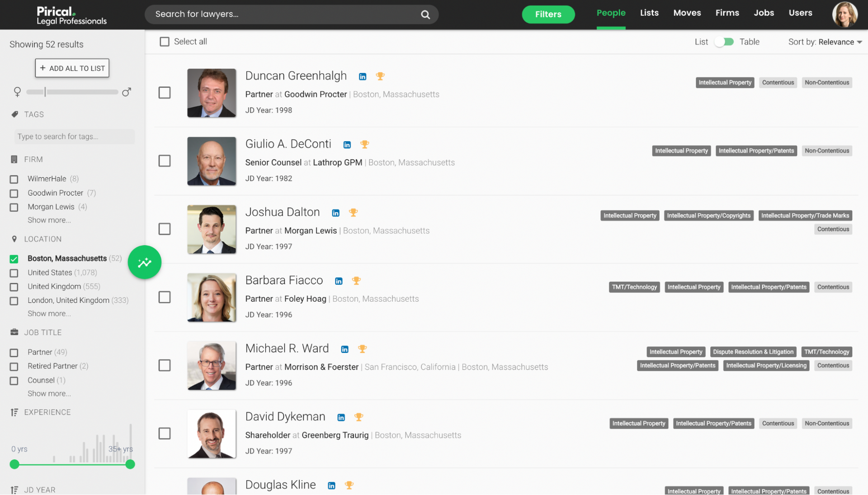The height and width of the screenshot is (495, 868).
Task: Go to the Lists tab
Action: pyautogui.click(x=649, y=13)
